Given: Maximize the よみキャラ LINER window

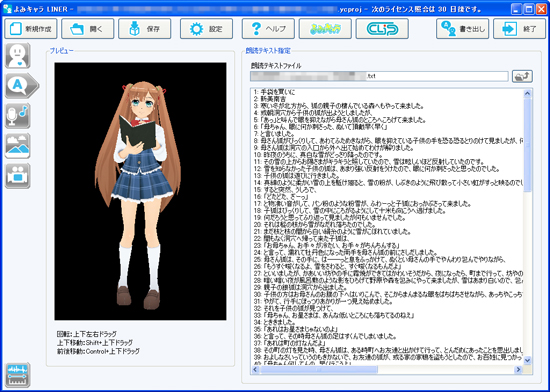Looking at the screenshot, I should pyautogui.click(x=528, y=9).
